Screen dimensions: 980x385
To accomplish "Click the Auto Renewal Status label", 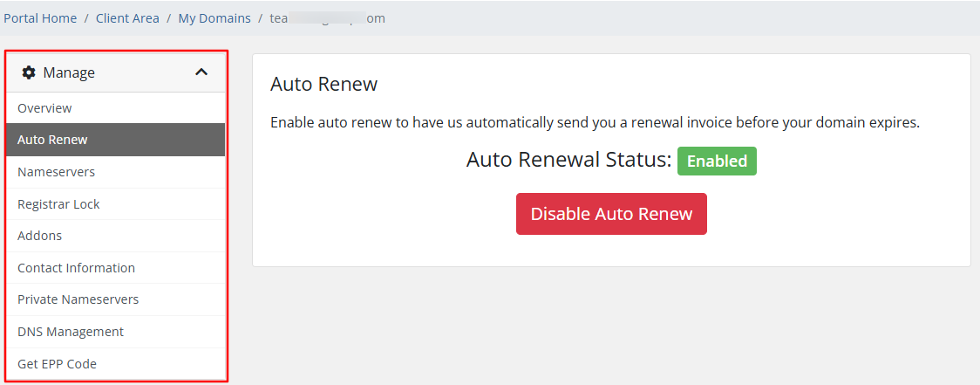I will click(568, 160).
